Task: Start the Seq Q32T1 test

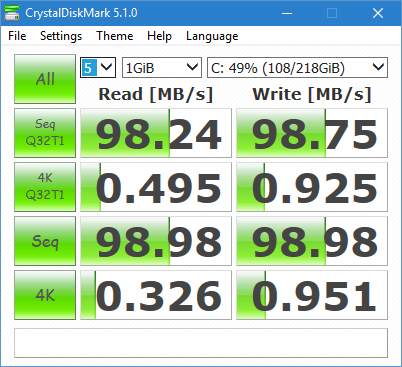Action: pos(45,133)
